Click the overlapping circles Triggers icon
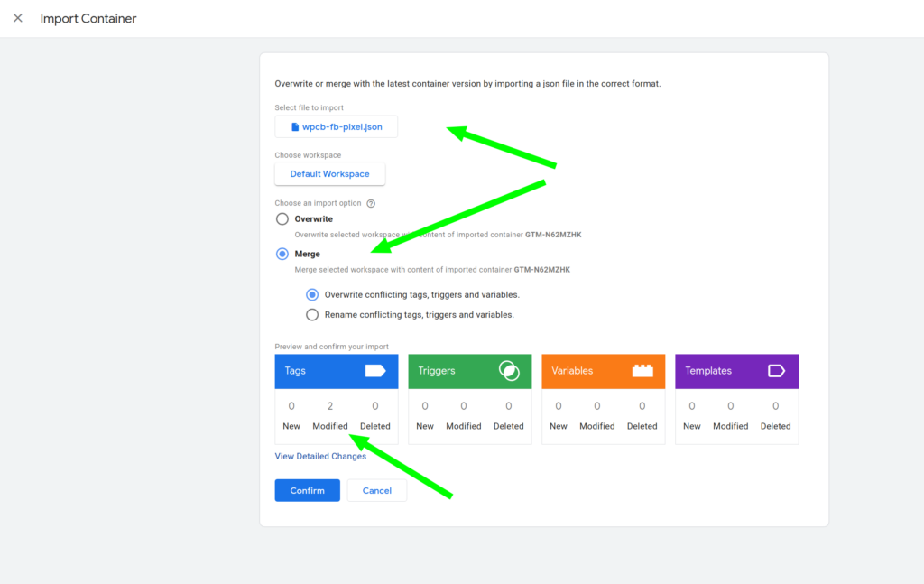This screenshot has height=584, width=924. pos(509,371)
